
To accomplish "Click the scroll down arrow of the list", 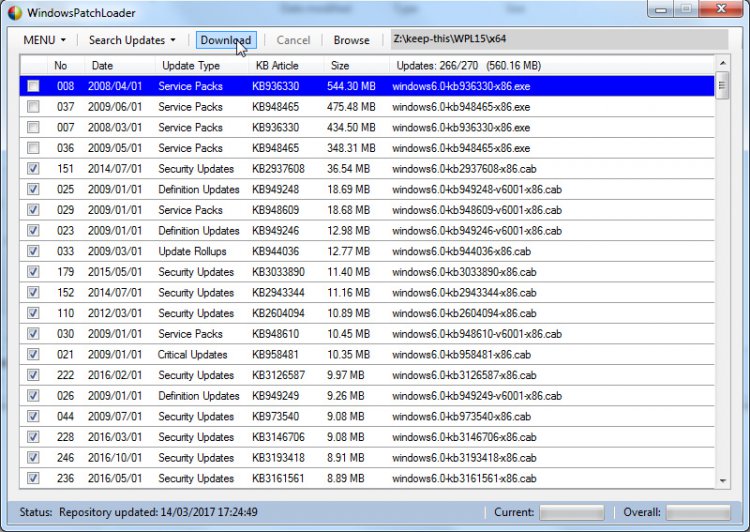I will pyautogui.click(x=722, y=481).
